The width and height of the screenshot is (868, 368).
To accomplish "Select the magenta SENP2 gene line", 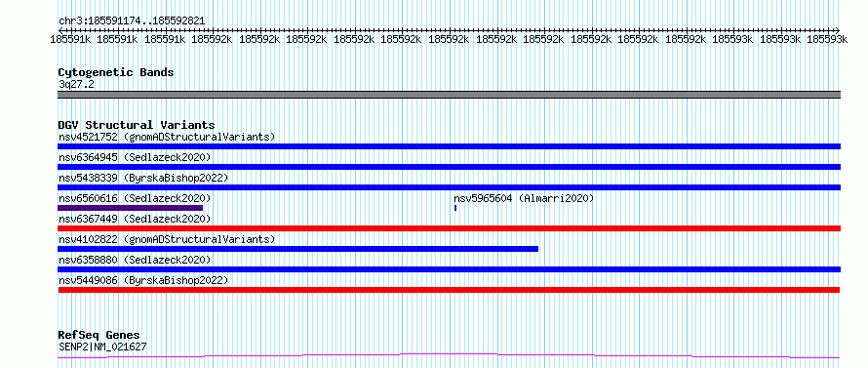I will click(x=449, y=355).
